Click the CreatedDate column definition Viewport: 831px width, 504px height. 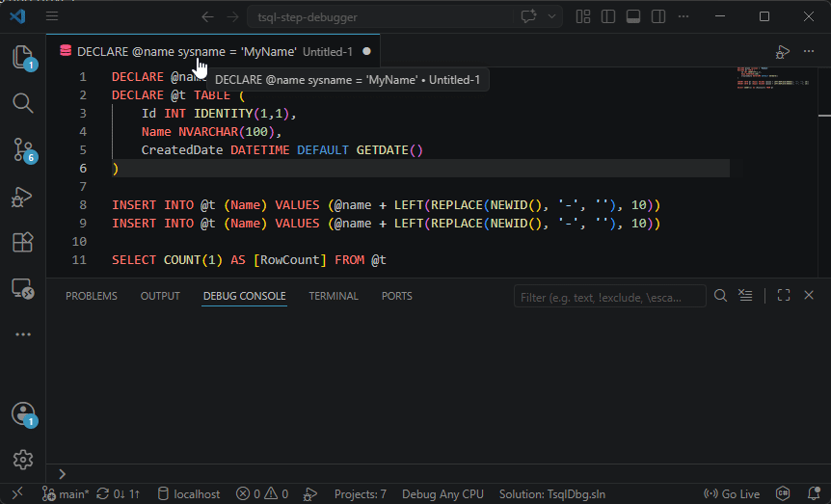(x=281, y=150)
